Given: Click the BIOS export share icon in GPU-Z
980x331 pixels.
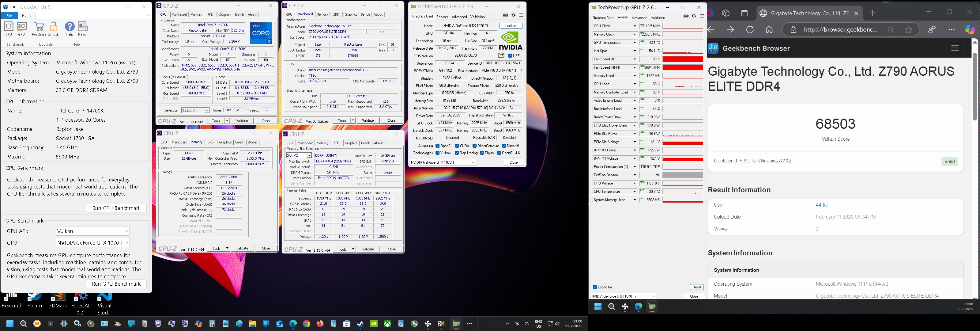Looking at the screenshot, I should pos(501,55).
